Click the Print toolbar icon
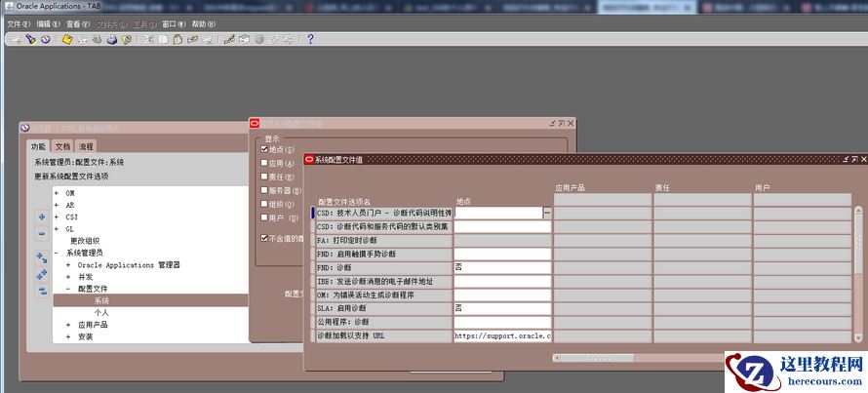 (x=112, y=40)
